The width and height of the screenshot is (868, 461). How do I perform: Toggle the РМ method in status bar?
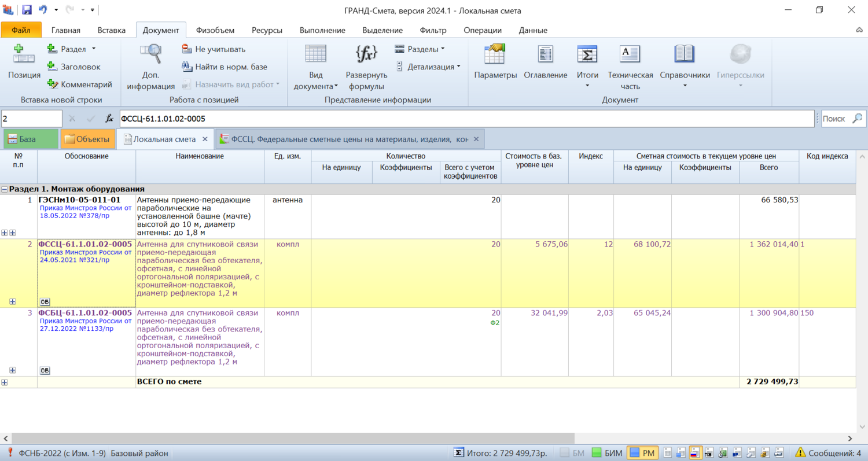tap(642, 453)
